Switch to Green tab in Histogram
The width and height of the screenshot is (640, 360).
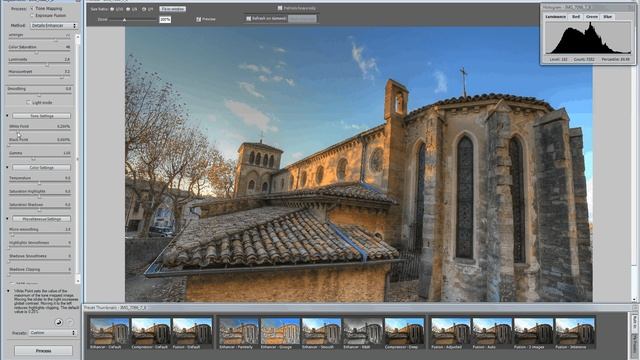pos(592,17)
